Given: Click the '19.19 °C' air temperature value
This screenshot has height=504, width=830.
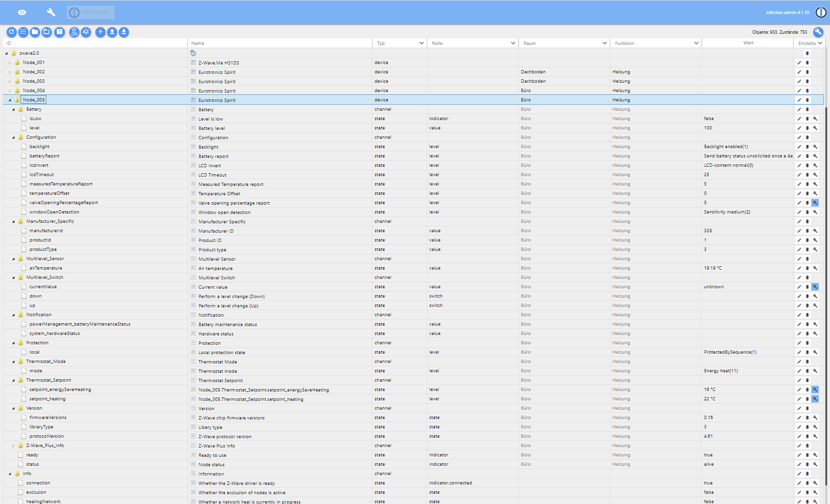Looking at the screenshot, I should click(713, 268).
